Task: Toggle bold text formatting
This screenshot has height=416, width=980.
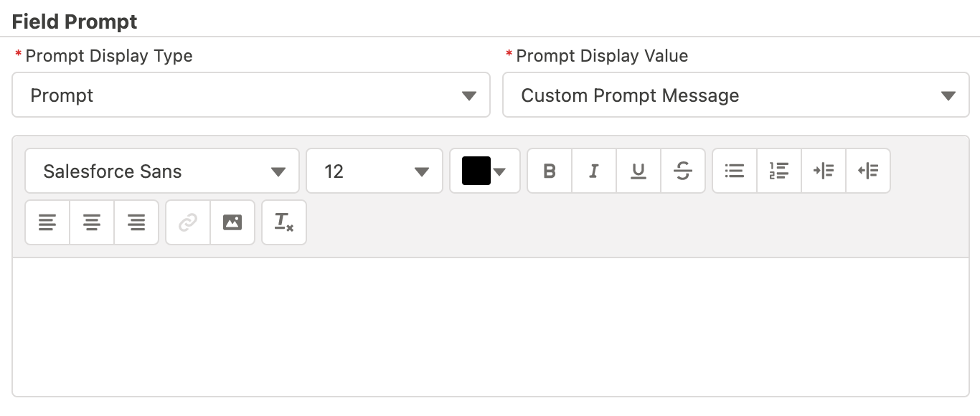Action: [550, 171]
